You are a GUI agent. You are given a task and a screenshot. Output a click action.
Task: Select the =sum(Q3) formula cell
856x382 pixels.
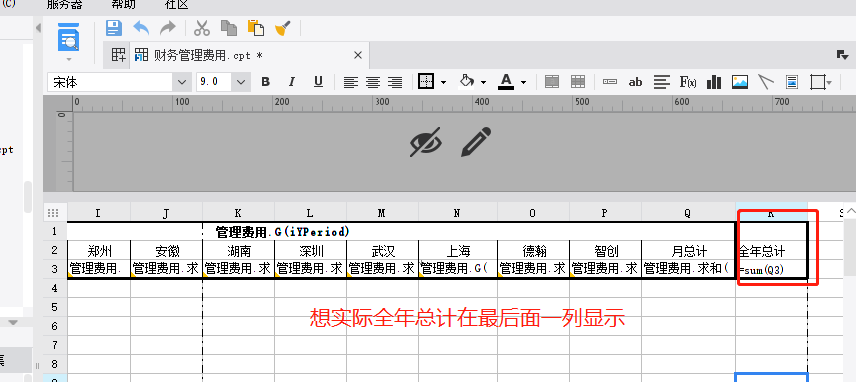pos(771,269)
